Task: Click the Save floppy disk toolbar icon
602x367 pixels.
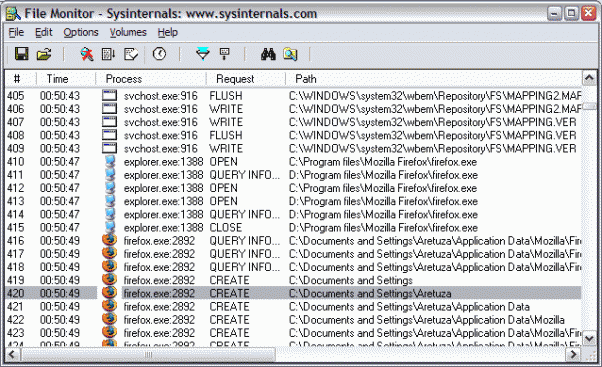Action: (x=22, y=54)
